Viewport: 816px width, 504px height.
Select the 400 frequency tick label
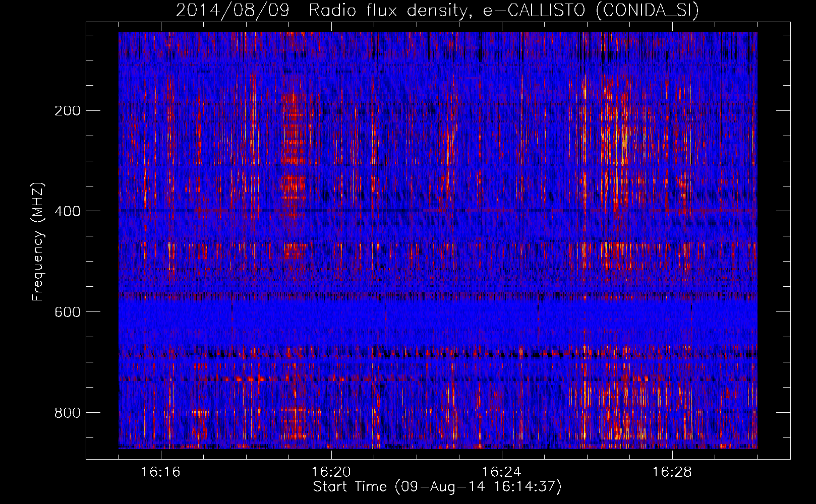coord(67,211)
